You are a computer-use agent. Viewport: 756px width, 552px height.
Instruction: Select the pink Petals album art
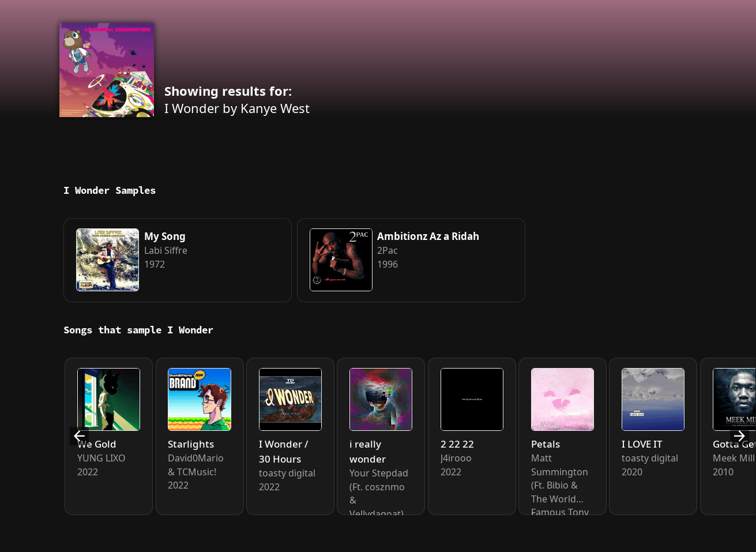point(562,399)
